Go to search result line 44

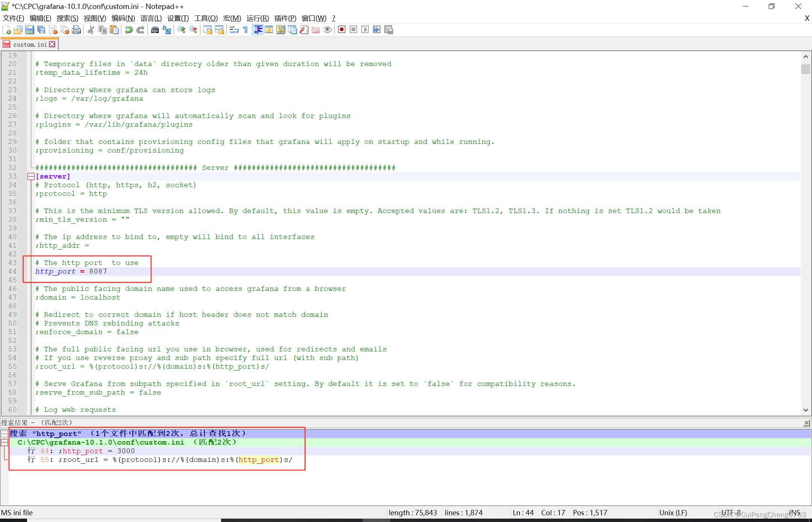tap(410, 451)
